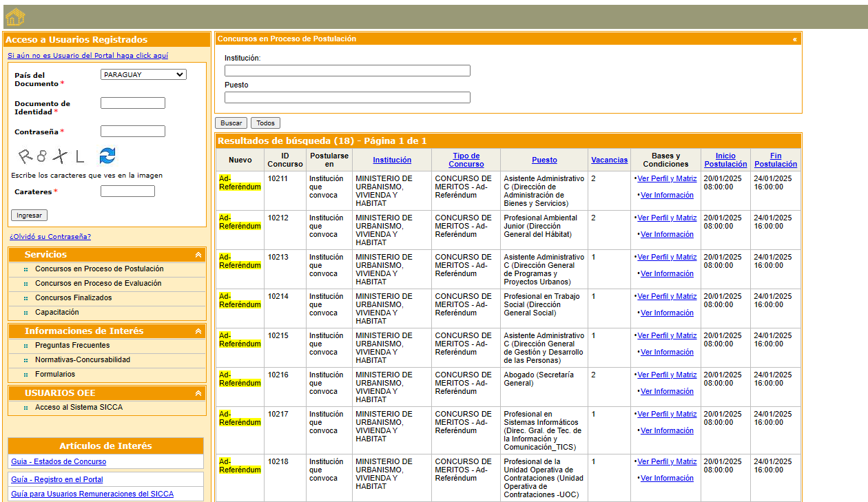Click the home building icon in header
The height and width of the screenshot is (502, 868).
[x=14, y=17]
